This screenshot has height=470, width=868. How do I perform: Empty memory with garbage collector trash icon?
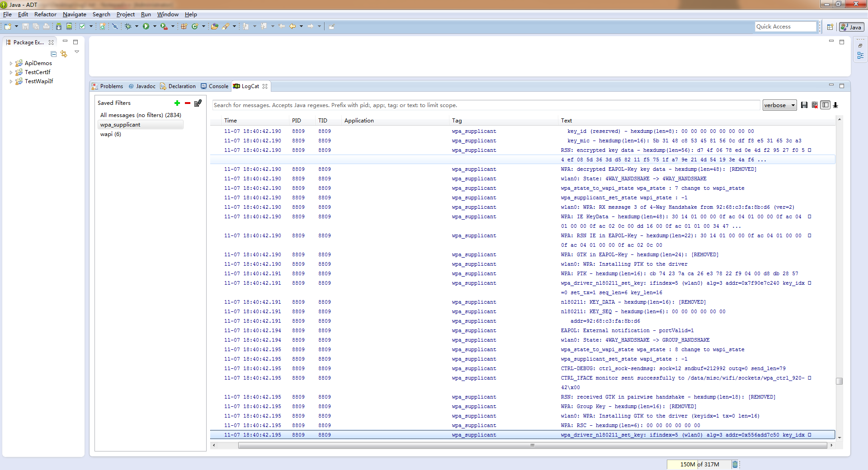pos(735,464)
